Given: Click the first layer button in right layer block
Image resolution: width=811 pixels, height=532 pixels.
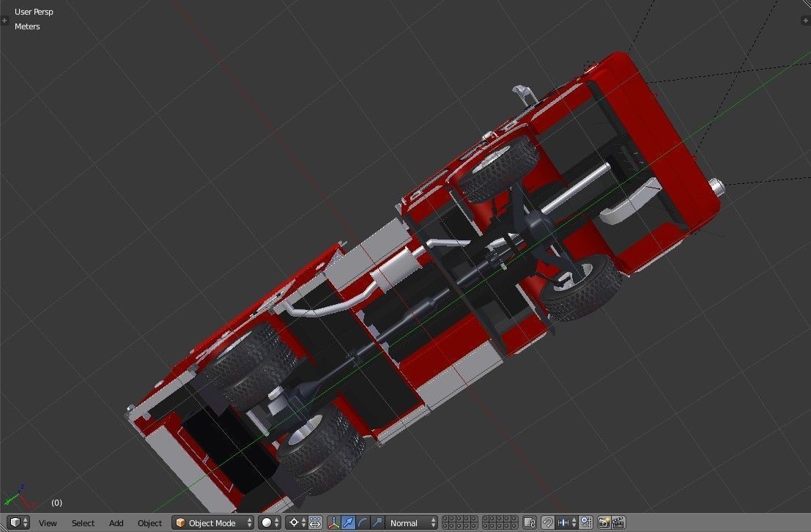Looking at the screenshot, I should pyautogui.click(x=486, y=519).
